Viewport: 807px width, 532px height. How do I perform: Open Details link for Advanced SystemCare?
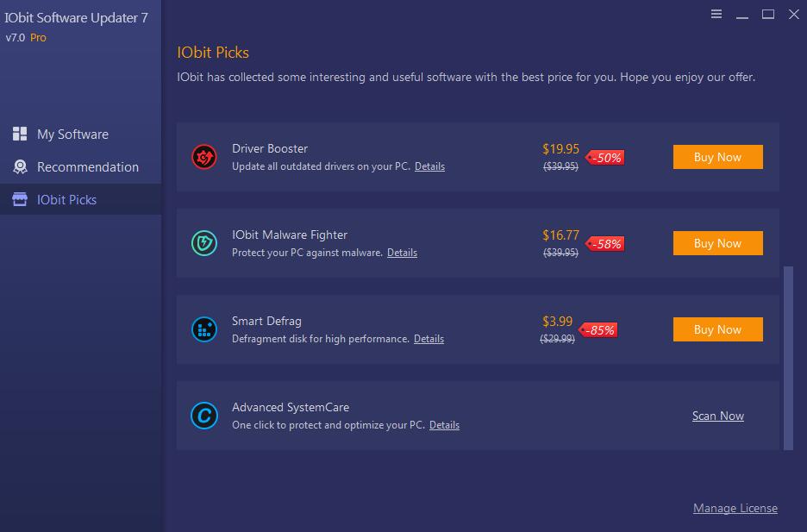[444, 425]
